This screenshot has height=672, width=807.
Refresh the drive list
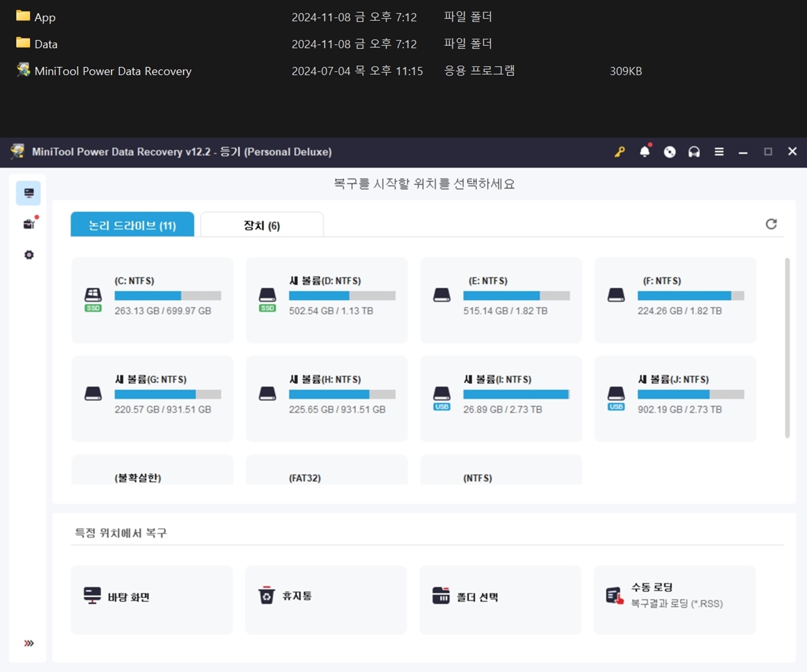click(x=771, y=224)
